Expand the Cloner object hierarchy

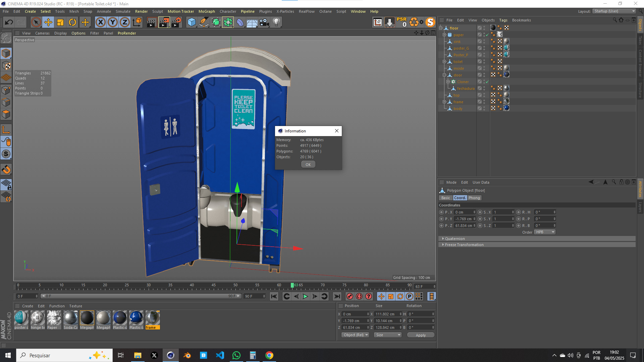(448, 82)
